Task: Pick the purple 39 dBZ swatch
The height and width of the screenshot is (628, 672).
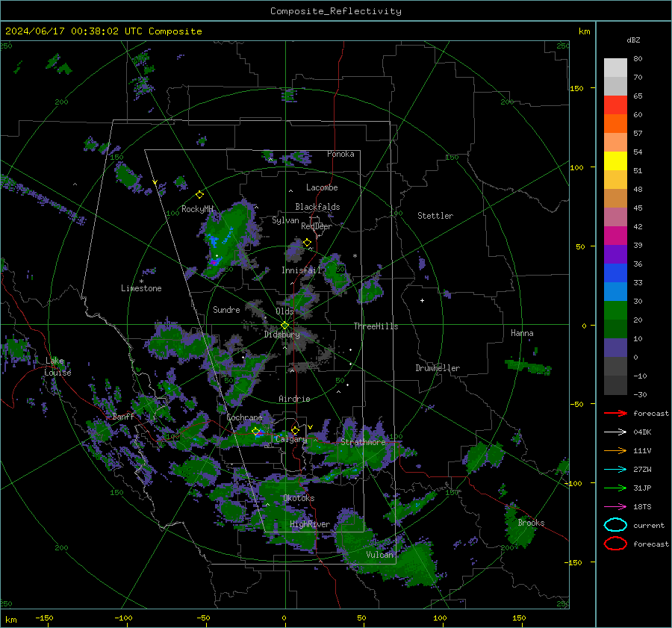Action: pyautogui.click(x=615, y=254)
